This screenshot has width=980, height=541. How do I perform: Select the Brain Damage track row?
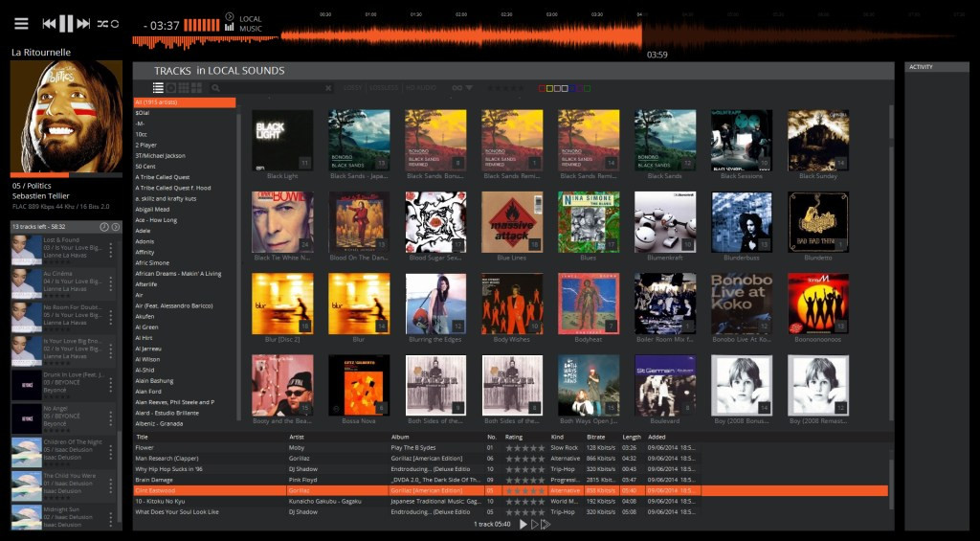511,480
